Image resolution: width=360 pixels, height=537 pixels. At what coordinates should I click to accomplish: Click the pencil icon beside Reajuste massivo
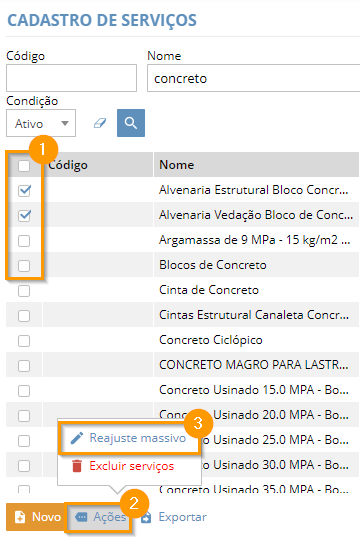point(77,438)
